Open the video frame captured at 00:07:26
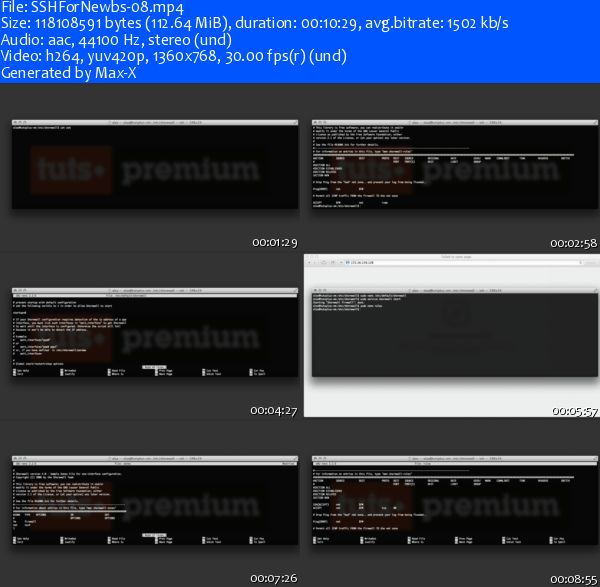 click(155, 500)
